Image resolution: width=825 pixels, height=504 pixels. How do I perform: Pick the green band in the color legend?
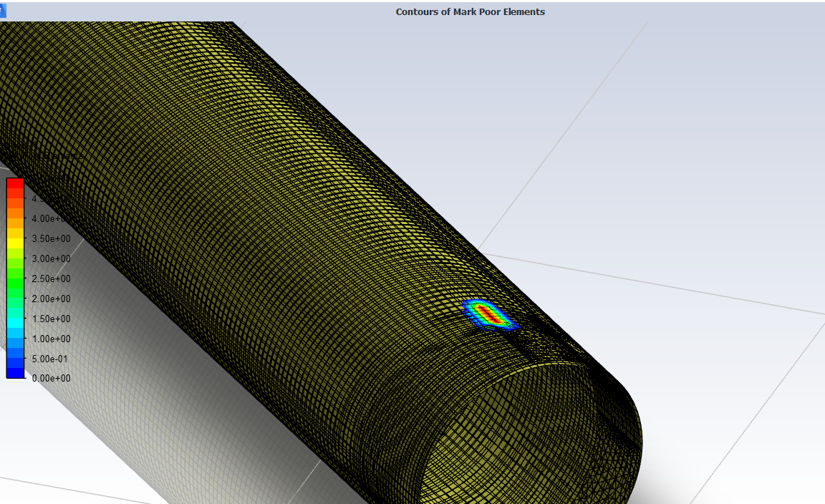pos(16,289)
